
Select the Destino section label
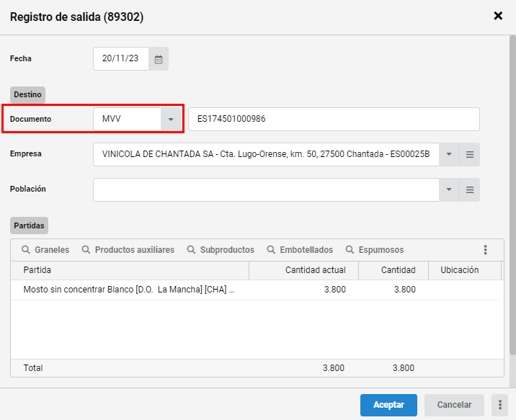click(x=27, y=94)
